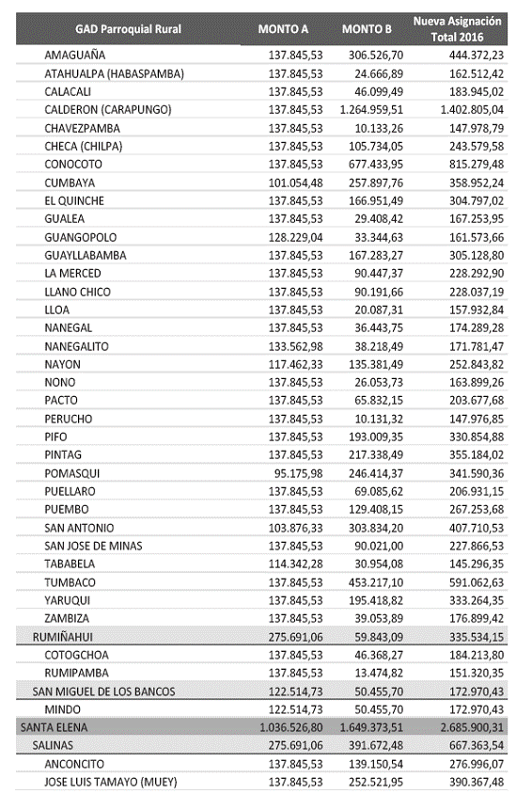Screen dimensions: 532x794
Task: Click the TUMBACO total 591.062,63
Action: 477,583
